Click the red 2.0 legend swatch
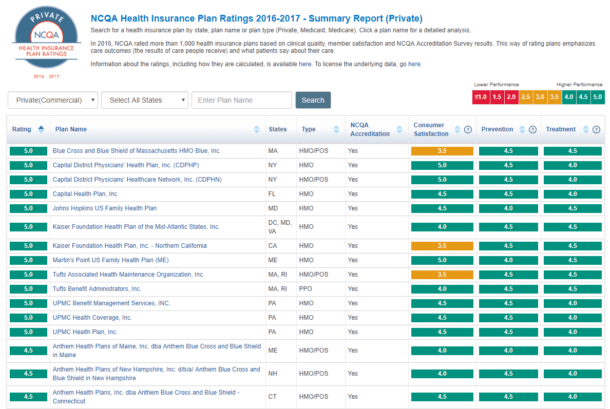 511,97
